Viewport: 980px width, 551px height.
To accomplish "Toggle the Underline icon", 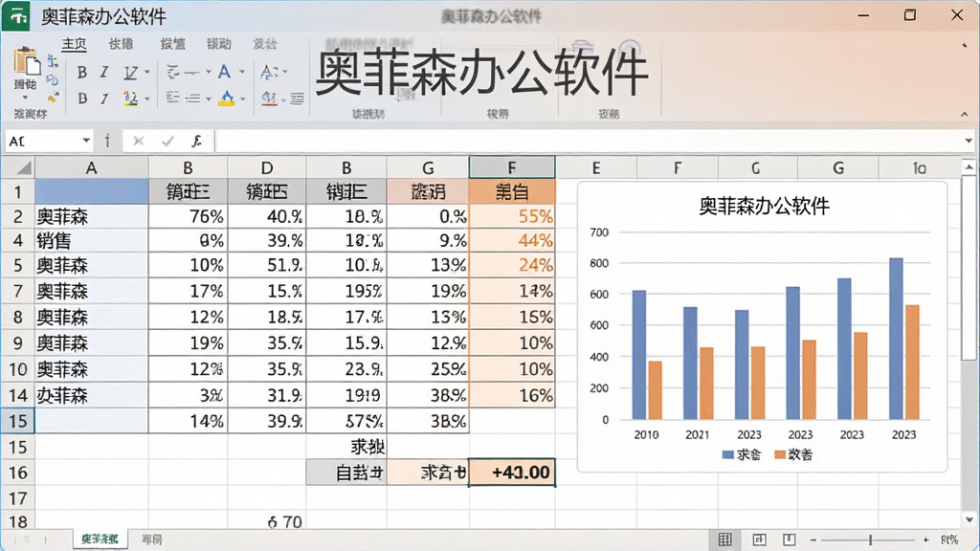I will (x=130, y=73).
